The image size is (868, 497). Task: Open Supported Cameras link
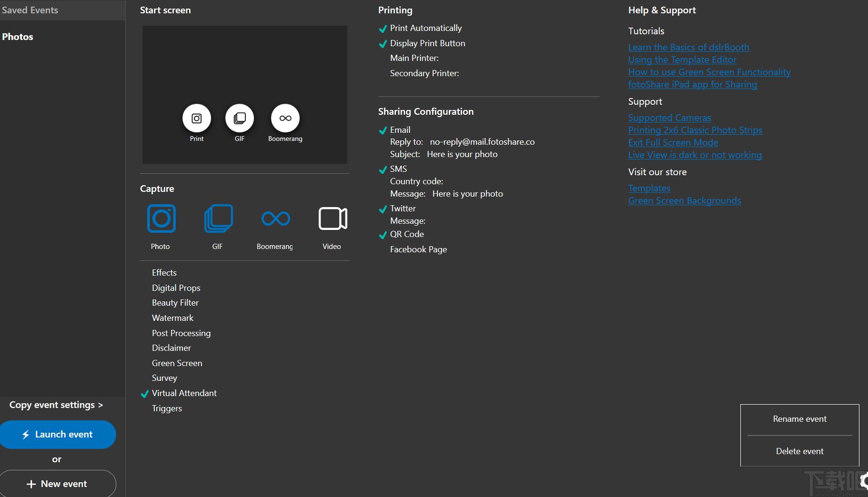[x=669, y=118]
